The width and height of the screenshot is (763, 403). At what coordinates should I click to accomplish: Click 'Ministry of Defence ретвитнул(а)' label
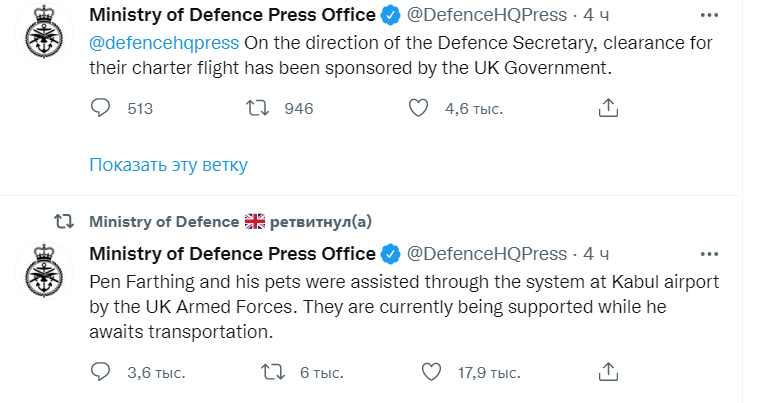click(229, 221)
